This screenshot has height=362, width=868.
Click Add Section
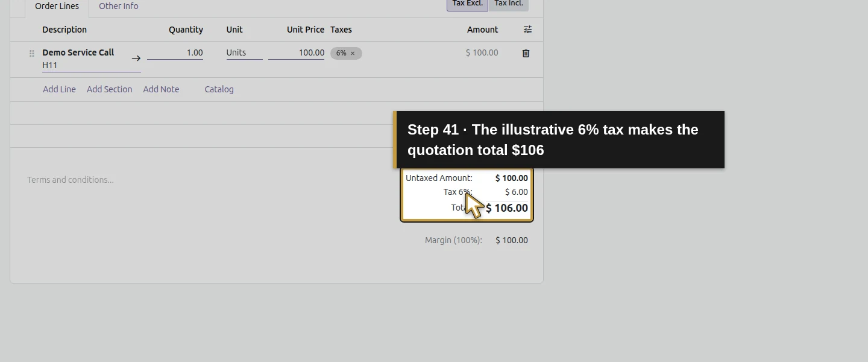pos(109,89)
